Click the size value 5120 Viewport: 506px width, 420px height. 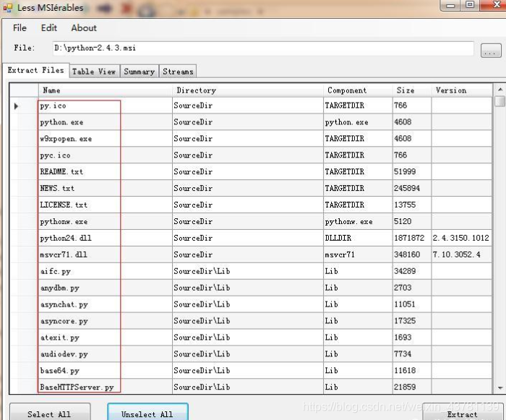click(x=403, y=221)
